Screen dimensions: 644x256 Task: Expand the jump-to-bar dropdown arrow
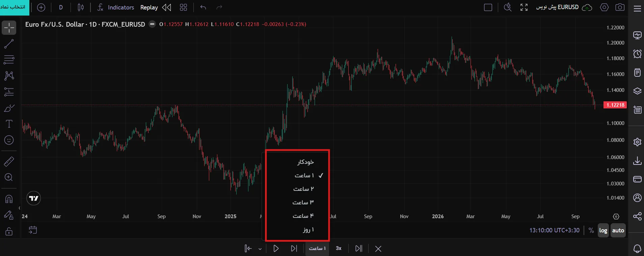click(x=260, y=249)
